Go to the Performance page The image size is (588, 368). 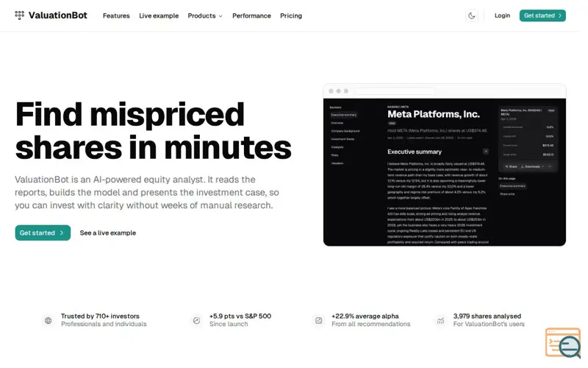click(x=251, y=15)
